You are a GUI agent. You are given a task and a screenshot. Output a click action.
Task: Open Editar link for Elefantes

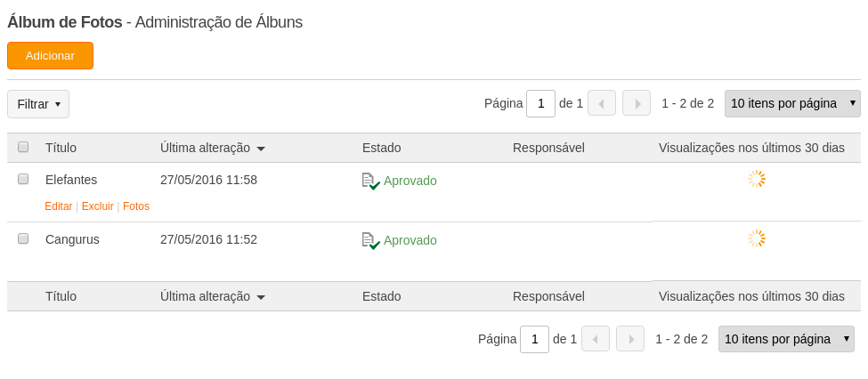[x=59, y=206]
